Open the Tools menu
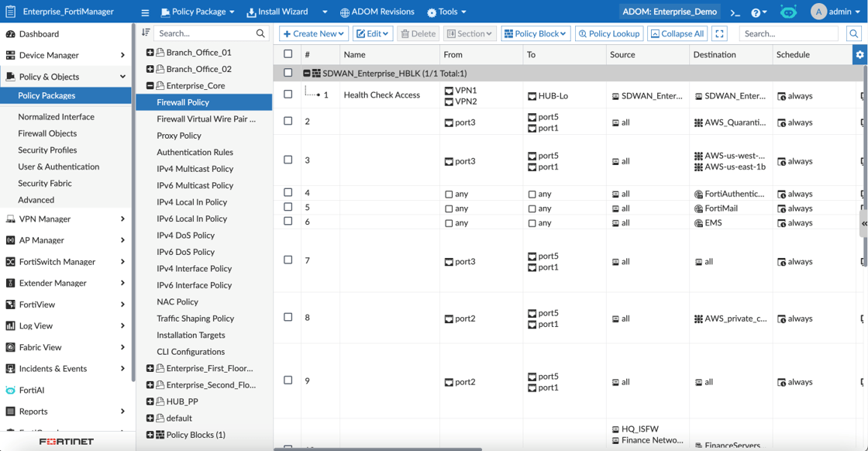The width and height of the screenshot is (868, 451). click(x=446, y=12)
